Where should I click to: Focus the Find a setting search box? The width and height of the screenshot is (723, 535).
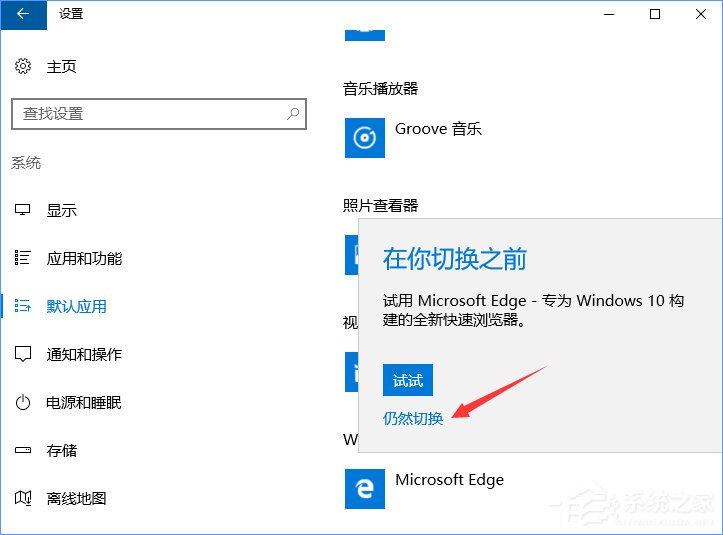click(x=159, y=114)
